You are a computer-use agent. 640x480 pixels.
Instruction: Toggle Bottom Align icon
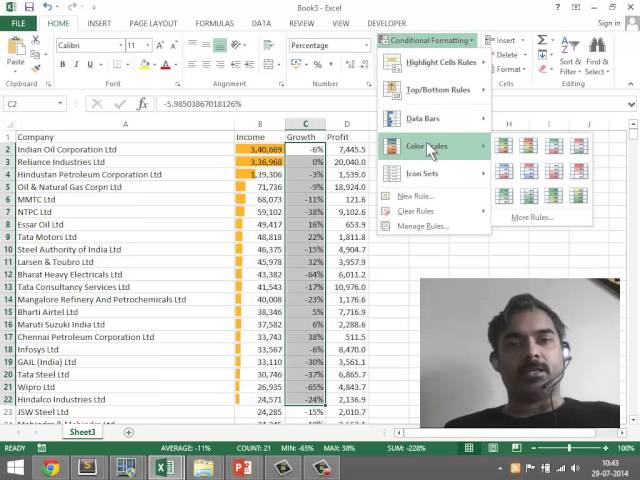click(x=220, y=45)
